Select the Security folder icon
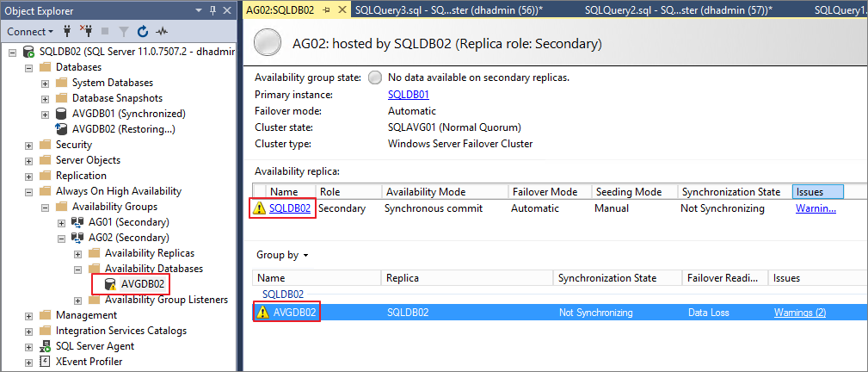The image size is (868, 372). (x=46, y=145)
